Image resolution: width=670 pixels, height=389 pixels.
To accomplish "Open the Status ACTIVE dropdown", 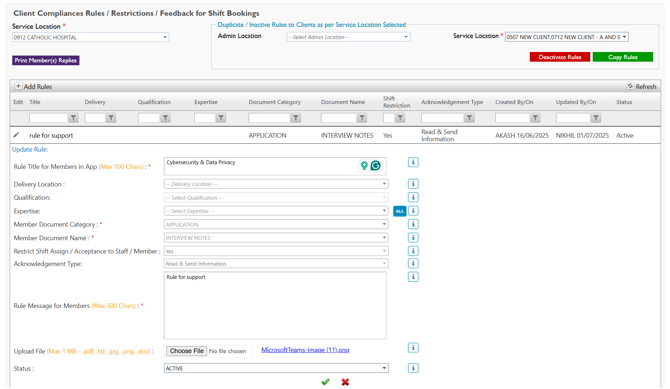I will tap(276, 368).
